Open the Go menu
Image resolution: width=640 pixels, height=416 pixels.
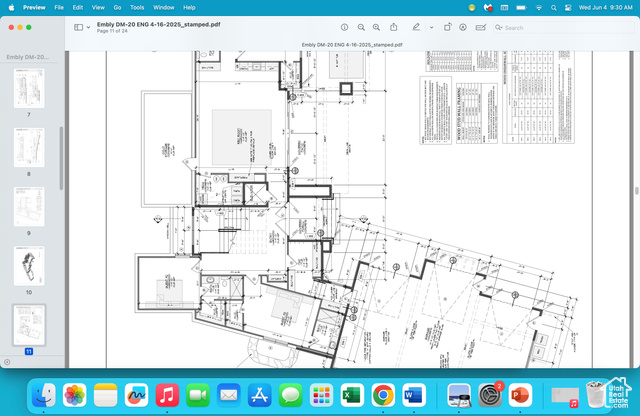117,7
